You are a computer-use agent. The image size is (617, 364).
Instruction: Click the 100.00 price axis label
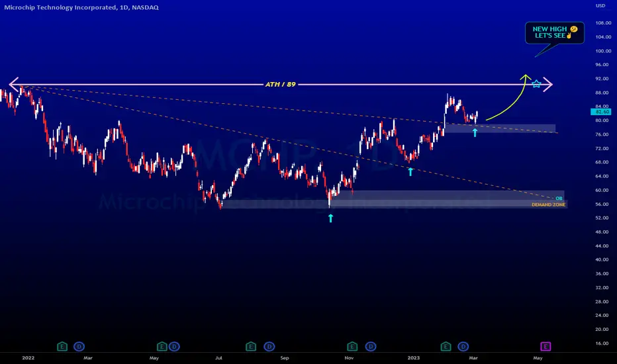coord(603,51)
